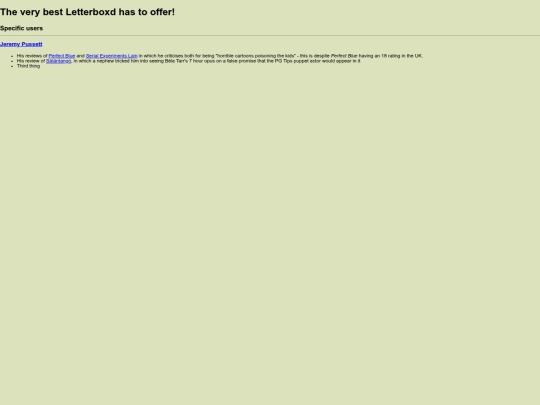Open the Jeremy Pussett profile link
The width and height of the screenshot is (540, 405).
point(21,44)
